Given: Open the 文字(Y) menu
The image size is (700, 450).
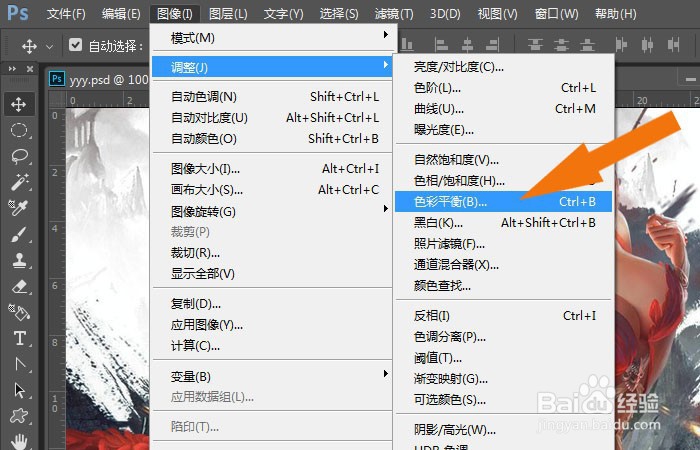Looking at the screenshot, I should coord(283,14).
